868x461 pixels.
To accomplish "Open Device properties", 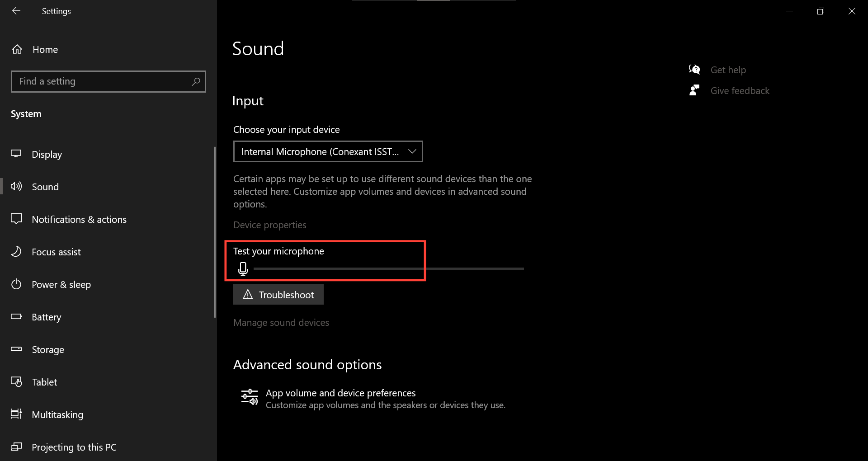I will pos(269,225).
